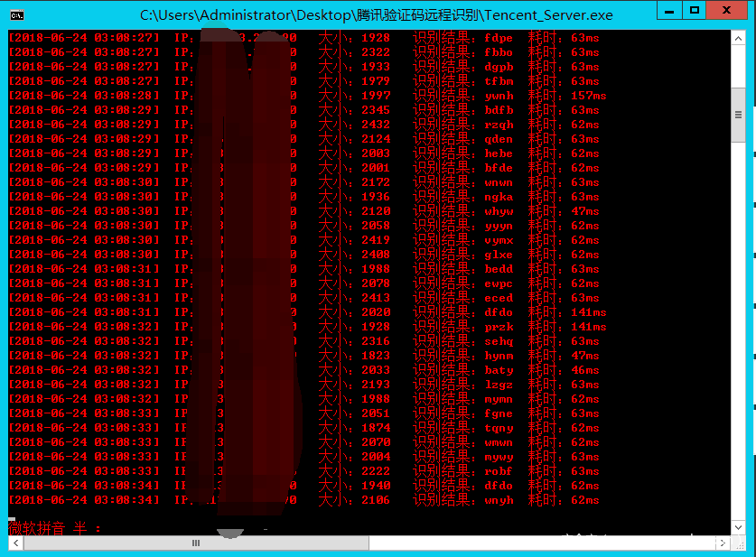Screen dimensions: 756x557
Task: Click empty horizontal scrollbar track right of thumb
Action: tap(542, 543)
